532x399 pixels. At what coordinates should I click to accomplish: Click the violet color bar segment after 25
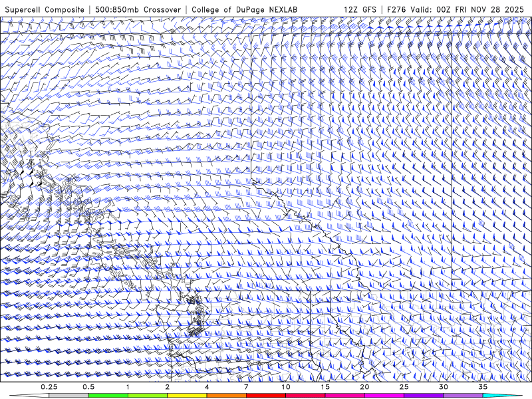pyautogui.click(x=424, y=396)
